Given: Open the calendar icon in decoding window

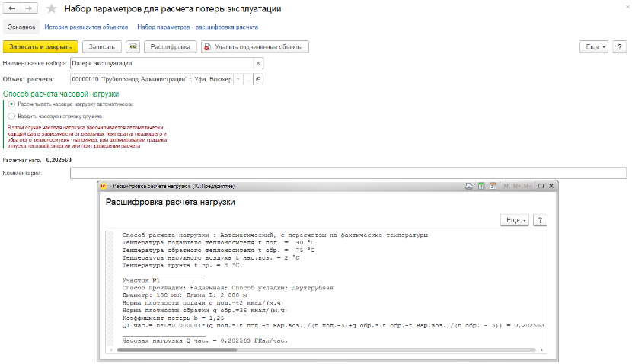Looking at the screenshot, I should 493,186.
